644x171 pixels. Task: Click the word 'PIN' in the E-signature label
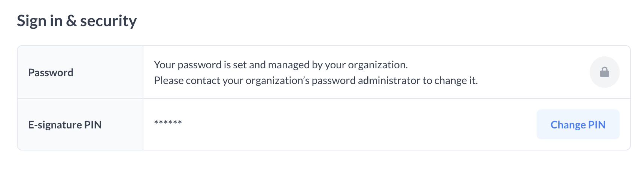93,125
